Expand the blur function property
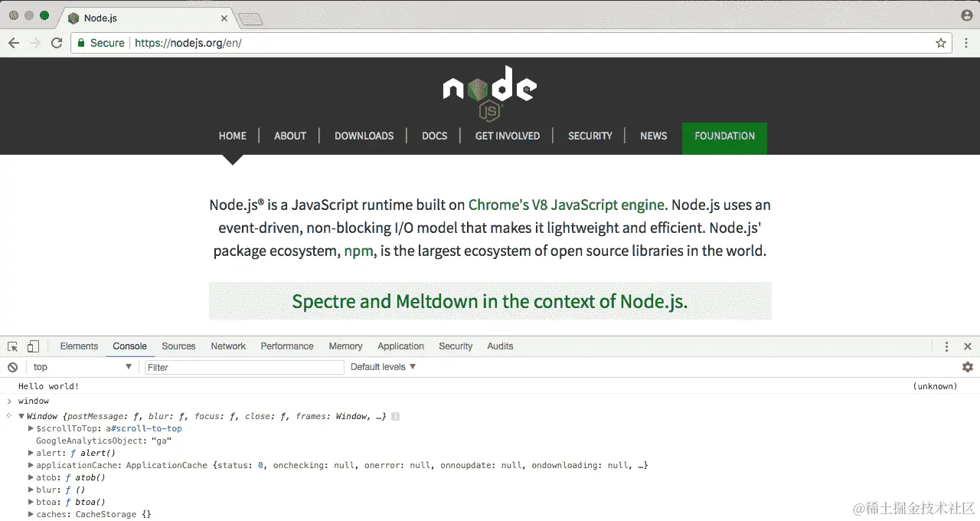Image resolution: width=980 pixels, height=521 pixels. pos(31,490)
